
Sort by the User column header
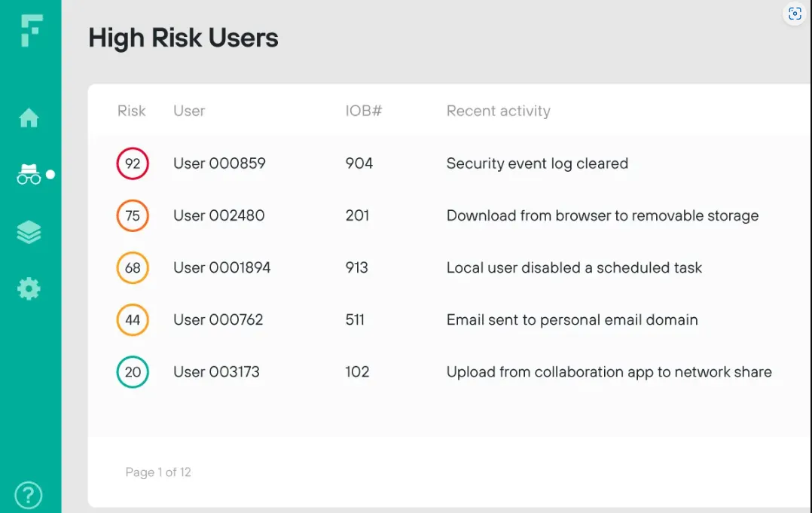tap(189, 111)
